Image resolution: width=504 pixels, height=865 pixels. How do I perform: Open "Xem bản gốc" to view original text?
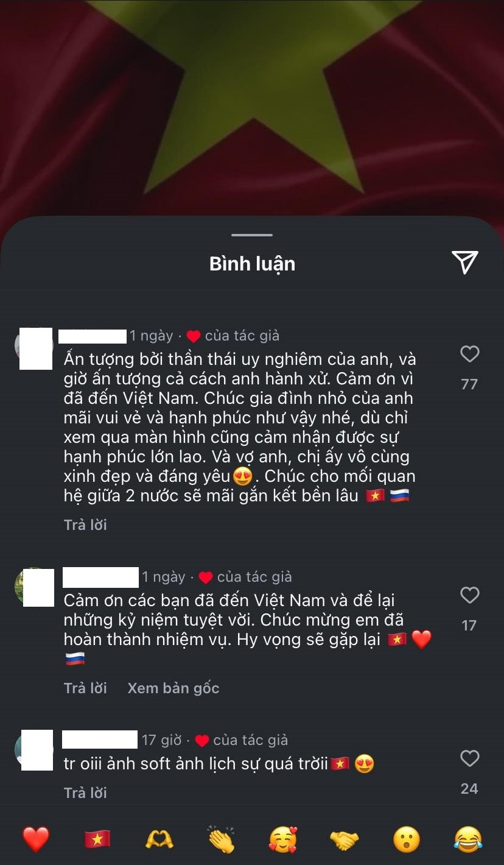tap(173, 688)
